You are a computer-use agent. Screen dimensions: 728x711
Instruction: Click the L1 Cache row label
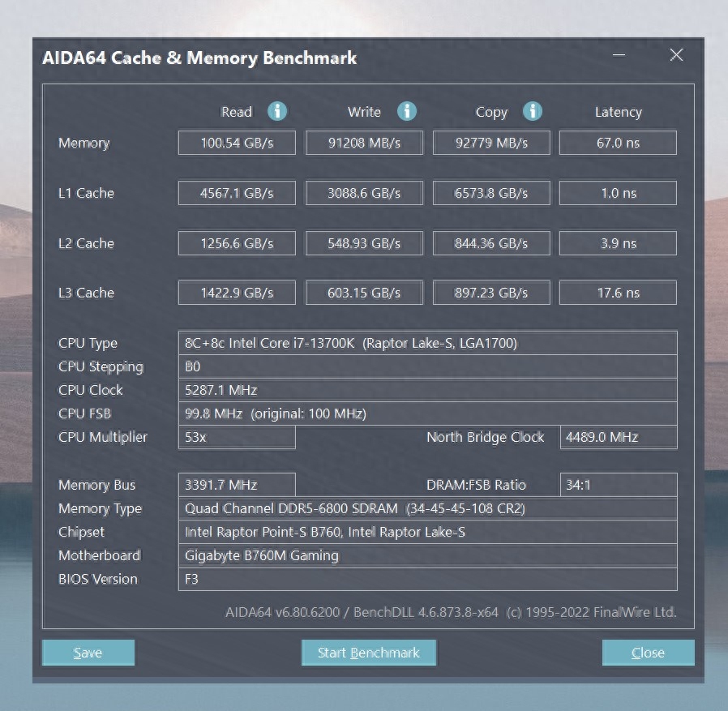click(87, 193)
